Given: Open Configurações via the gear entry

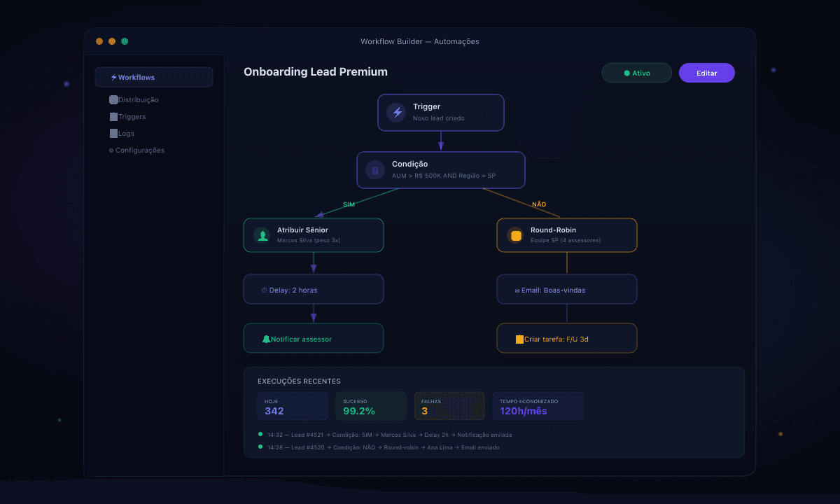Looking at the screenshot, I should click(136, 150).
